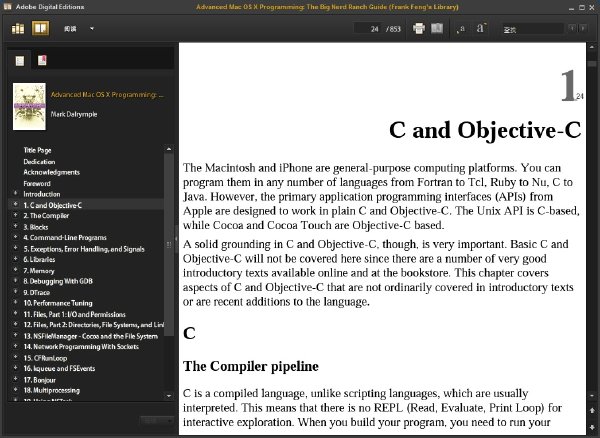Go to next search result arrow
This screenshot has height=438, width=600.
click(x=583, y=28)
